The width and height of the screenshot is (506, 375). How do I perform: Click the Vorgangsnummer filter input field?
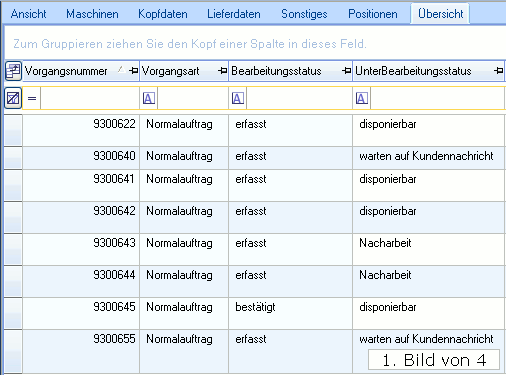point(90,98)
